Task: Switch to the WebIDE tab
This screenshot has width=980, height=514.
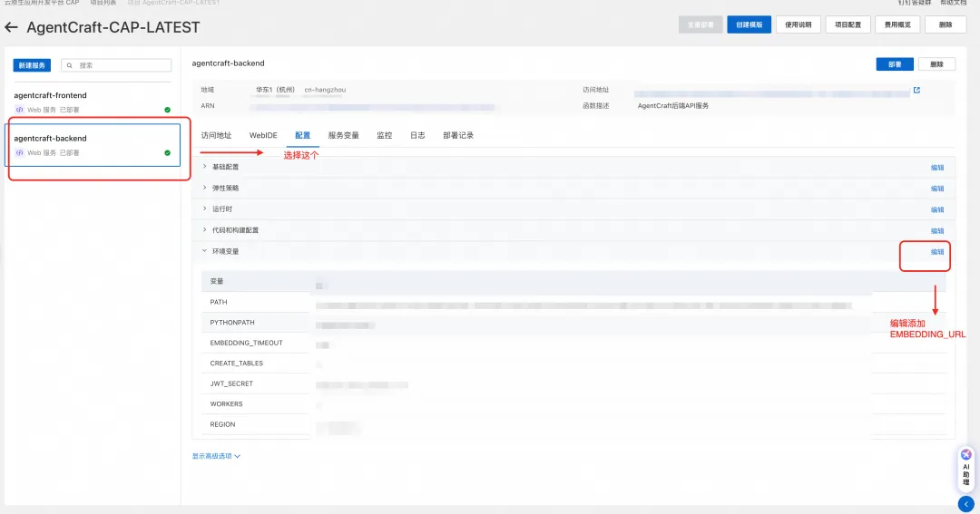Action: pyautogui.click(x=263, y=136)
